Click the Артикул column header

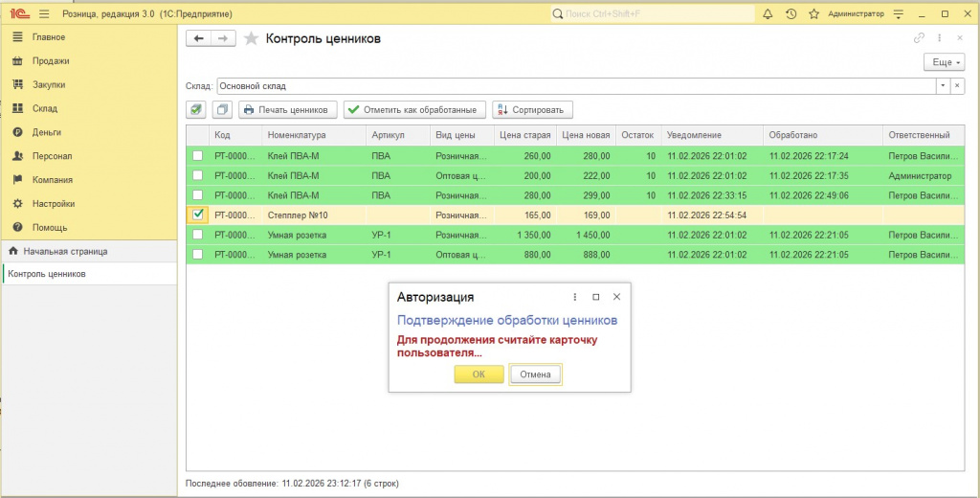pos(399,135)
